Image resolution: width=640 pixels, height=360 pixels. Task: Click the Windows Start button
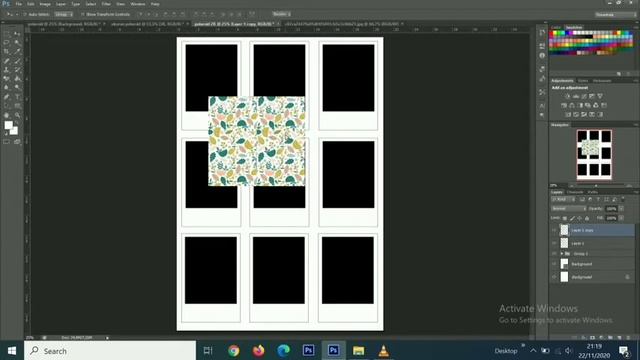coord(12,351)
